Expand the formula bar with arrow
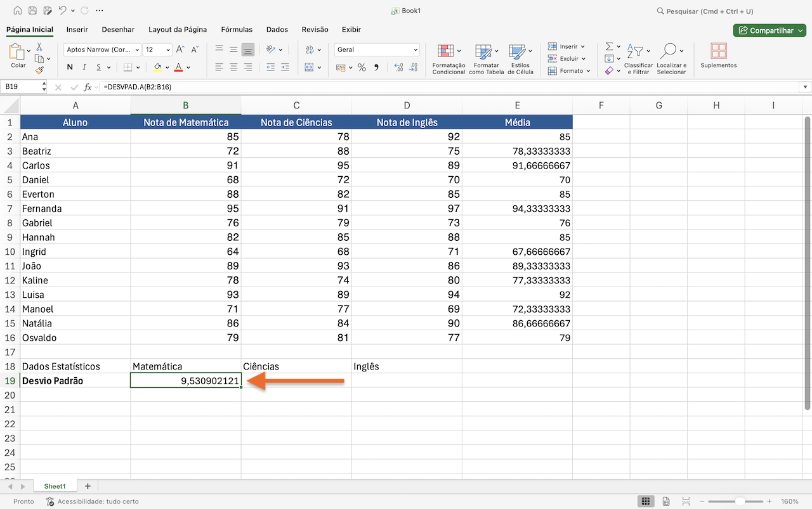The image size is (812, 509). [x=805, y=87]
